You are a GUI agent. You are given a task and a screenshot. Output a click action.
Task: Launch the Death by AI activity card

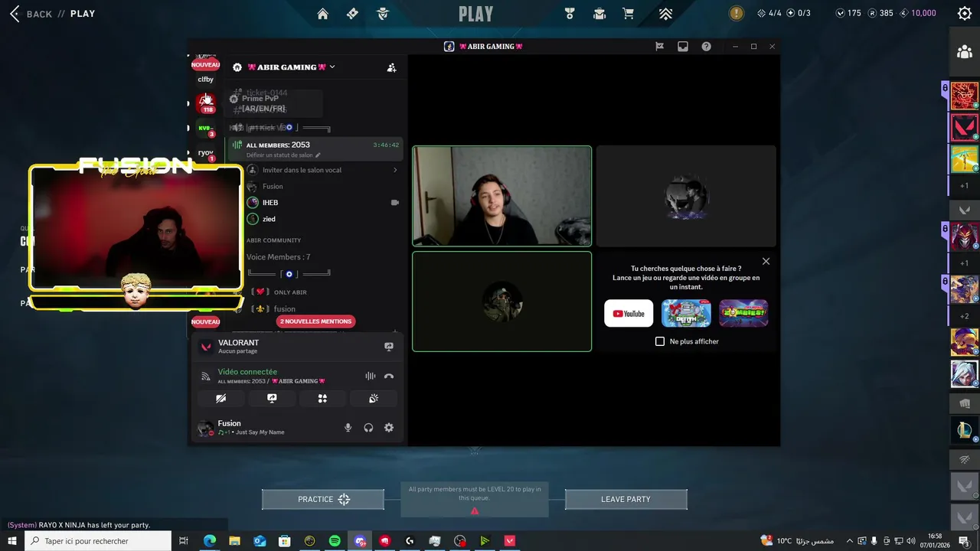[686, 313]
